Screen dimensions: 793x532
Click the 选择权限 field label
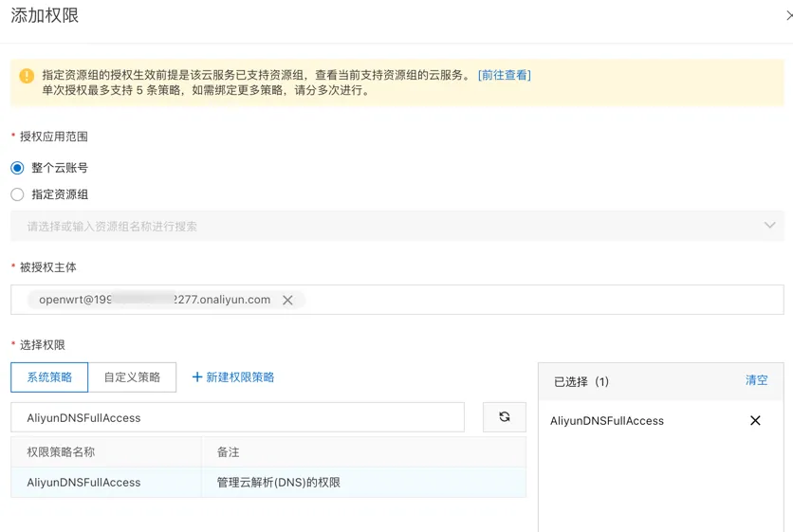(43, 345)
